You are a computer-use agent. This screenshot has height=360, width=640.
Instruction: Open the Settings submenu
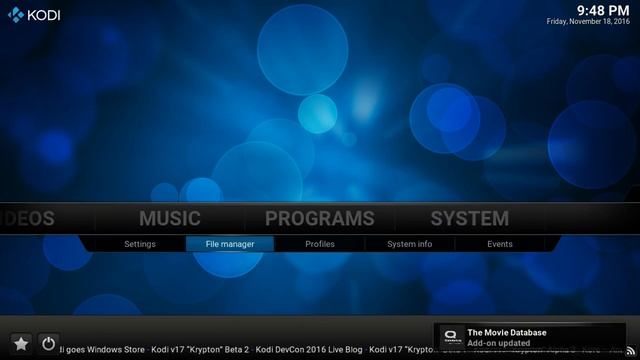click(x=140, y=244)
